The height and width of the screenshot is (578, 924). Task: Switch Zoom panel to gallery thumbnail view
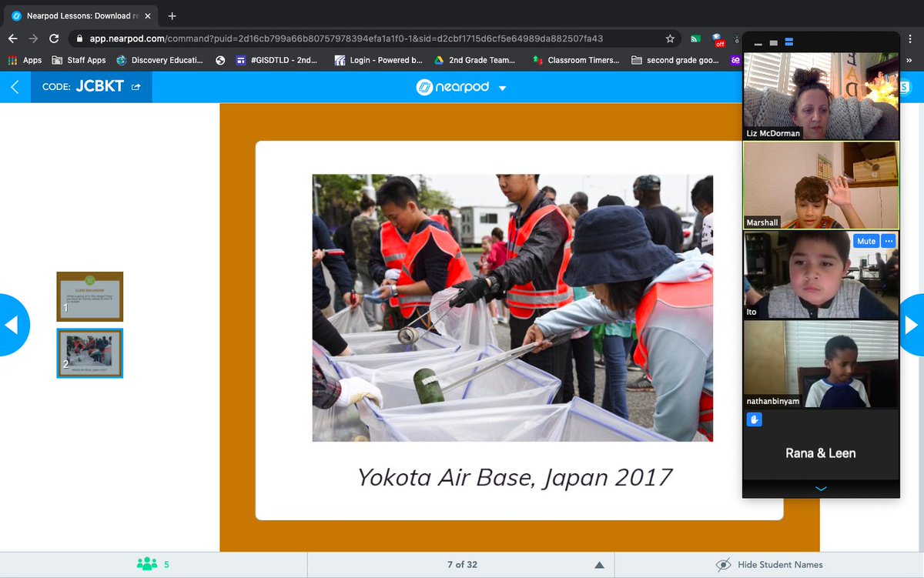coord(789,42)
